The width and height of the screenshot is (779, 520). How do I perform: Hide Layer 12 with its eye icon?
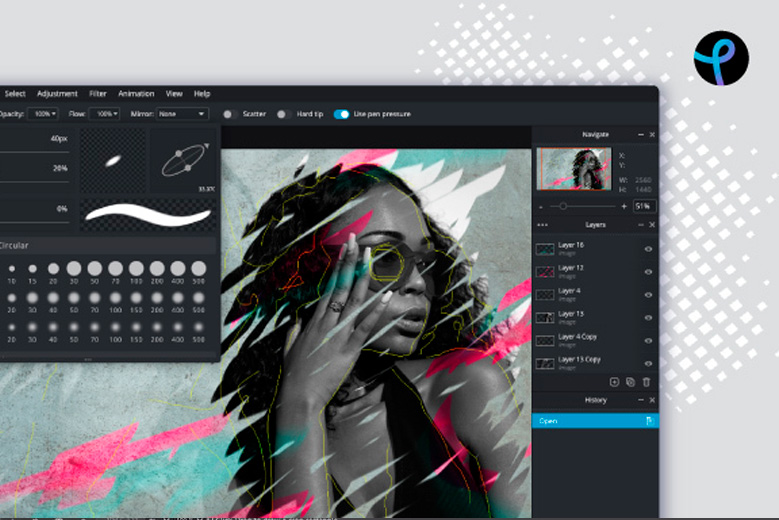pos(648,272)
